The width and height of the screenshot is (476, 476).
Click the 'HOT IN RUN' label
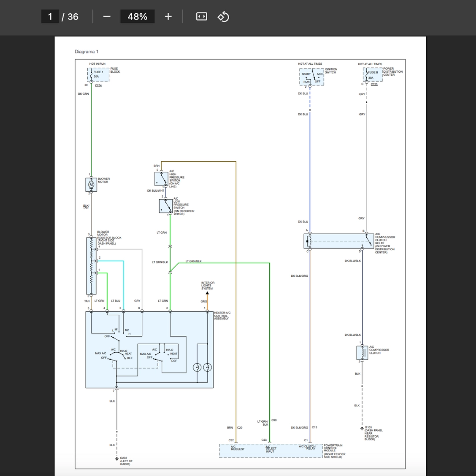97,64
